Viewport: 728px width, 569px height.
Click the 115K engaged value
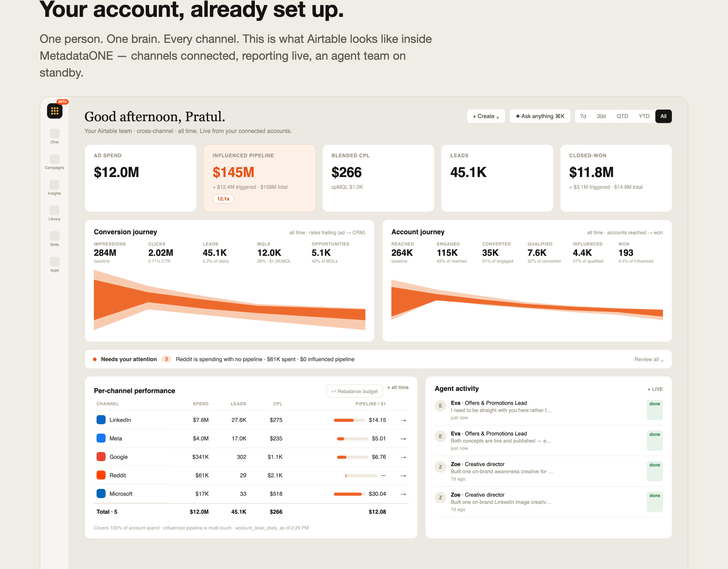pyautogui.click(x=447, y=253)
